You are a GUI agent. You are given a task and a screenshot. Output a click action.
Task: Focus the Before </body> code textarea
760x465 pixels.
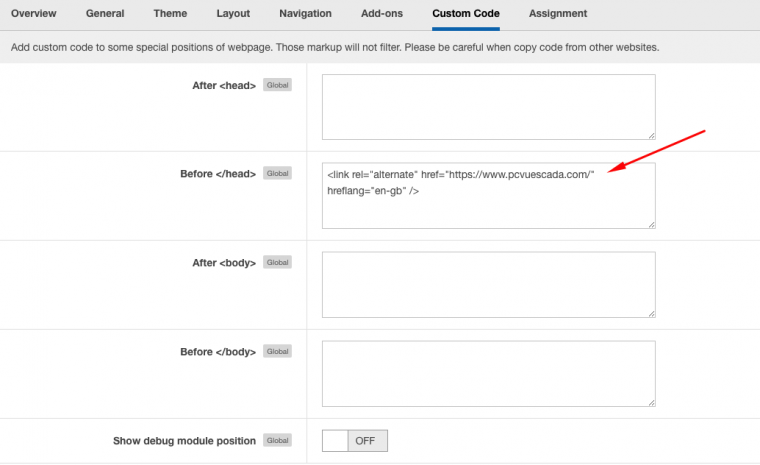click(488, 374)
